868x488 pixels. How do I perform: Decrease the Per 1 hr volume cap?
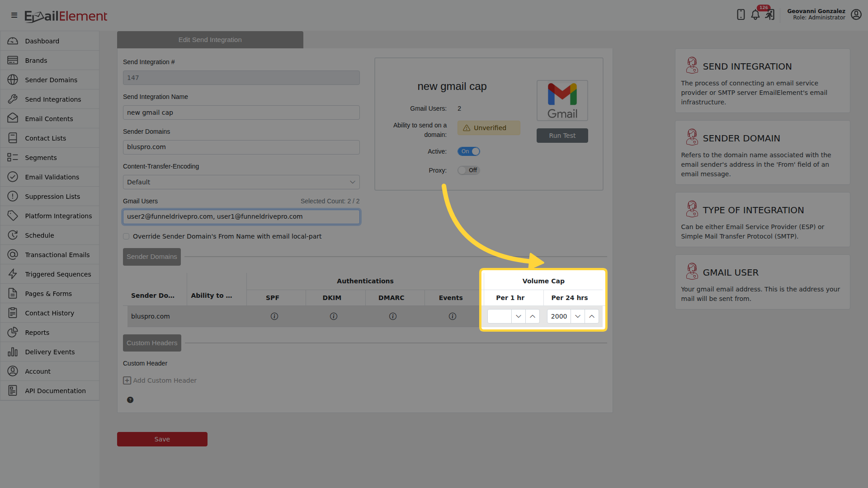point(519,316)
